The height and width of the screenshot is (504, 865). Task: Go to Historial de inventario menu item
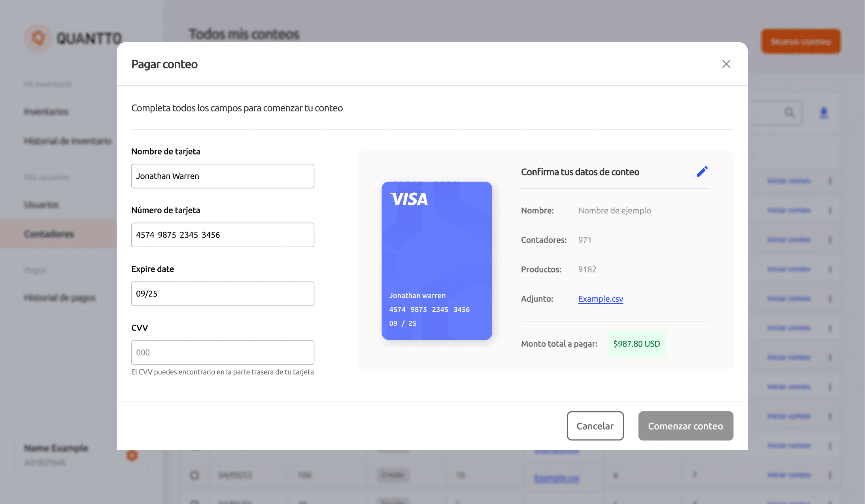click(68, 141)
